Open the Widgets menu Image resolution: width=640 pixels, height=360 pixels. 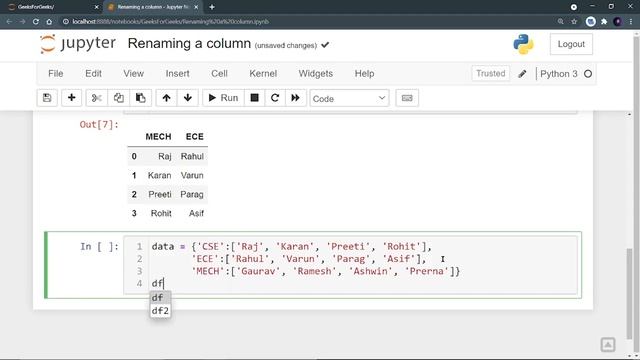pos(316,73)
